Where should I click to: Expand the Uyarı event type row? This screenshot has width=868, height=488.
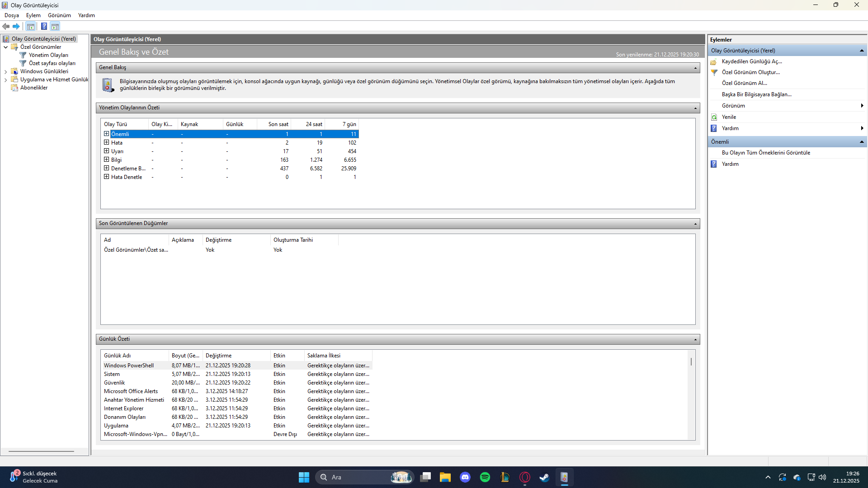[x=106, y=151]
